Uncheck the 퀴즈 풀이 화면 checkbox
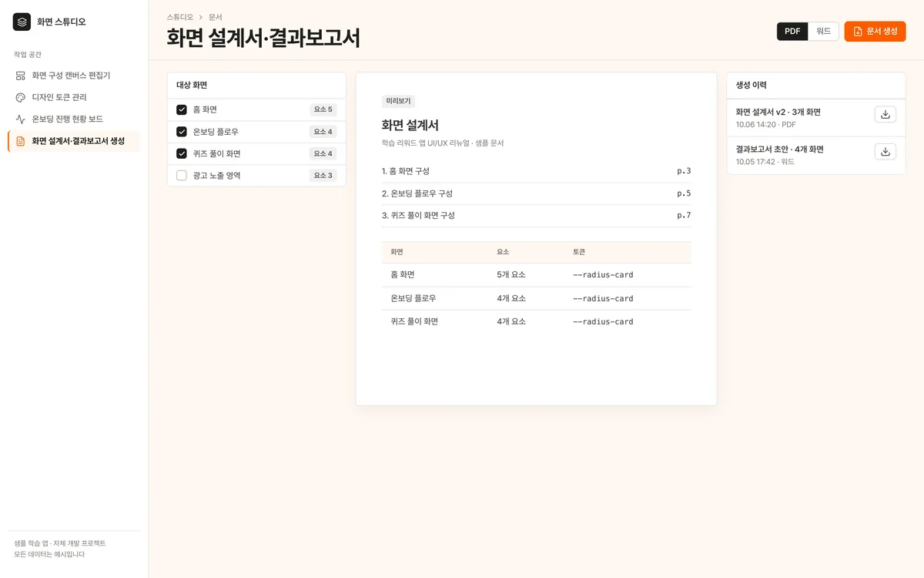Viewport: 924px width, 578px height. click(182, 153)
